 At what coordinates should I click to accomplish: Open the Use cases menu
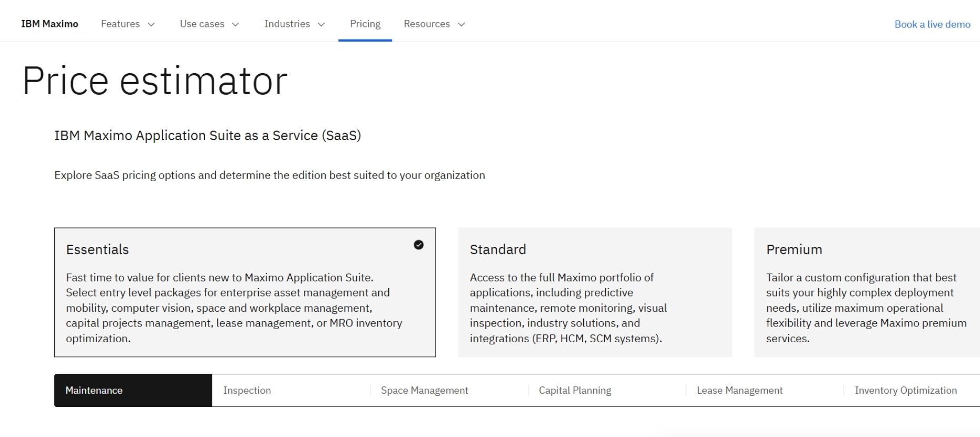[x=209, y=24]
